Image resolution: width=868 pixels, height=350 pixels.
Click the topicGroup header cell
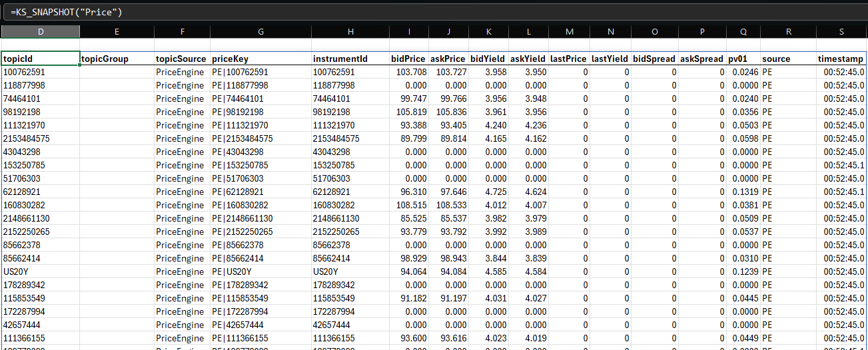[117, 59]
